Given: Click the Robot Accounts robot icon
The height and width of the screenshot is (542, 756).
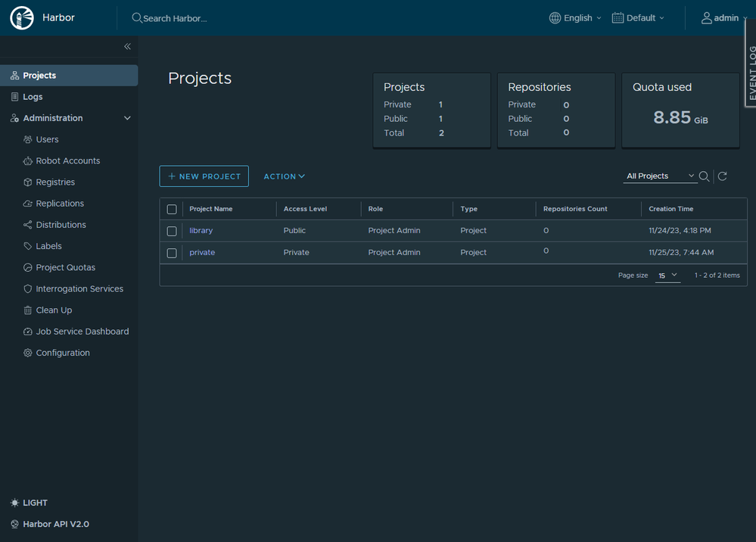Looking at the screenshot, I should [28, 160].
